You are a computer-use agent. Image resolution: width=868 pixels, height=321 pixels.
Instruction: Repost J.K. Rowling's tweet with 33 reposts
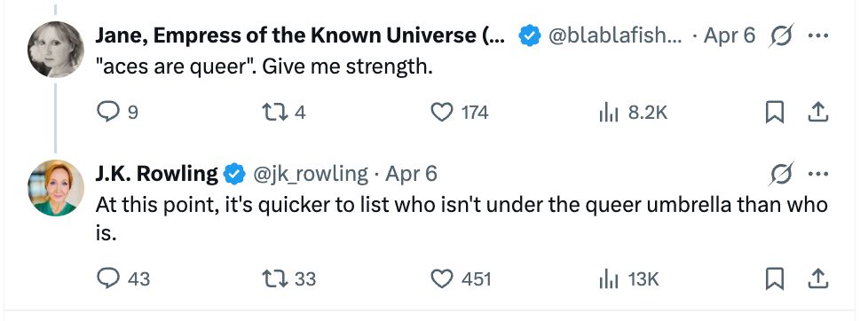288,278
